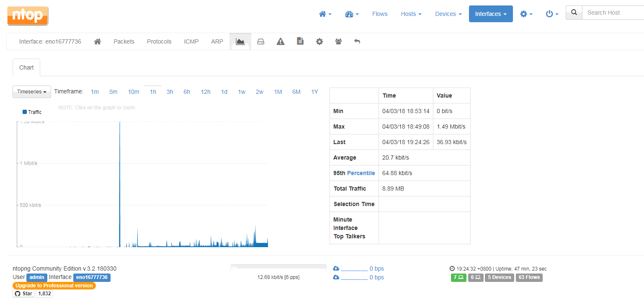Open interface settings cog icon
644x302 pixels.
pos(319,41)
